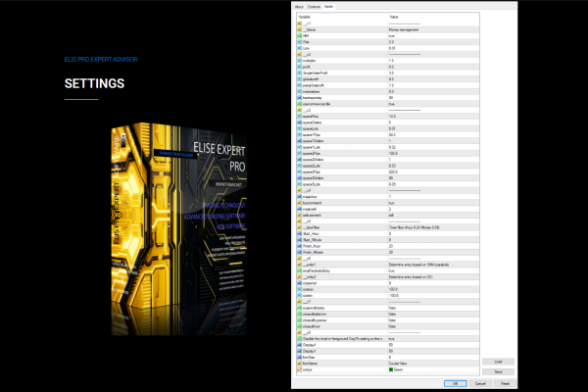Viewport: 588px width, 392px height.
Task: Click the icon beside maxtrades
Action: 299,91
